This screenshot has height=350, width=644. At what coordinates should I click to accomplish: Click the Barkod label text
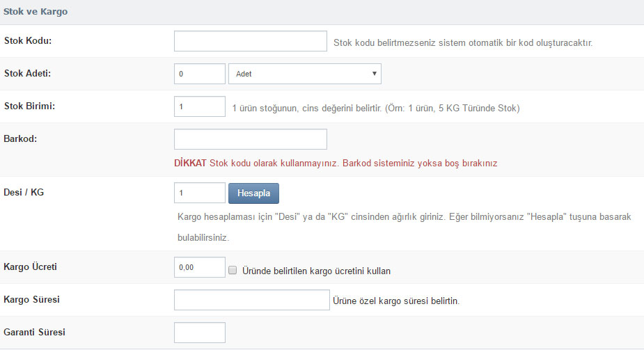(x=20, y=138)
